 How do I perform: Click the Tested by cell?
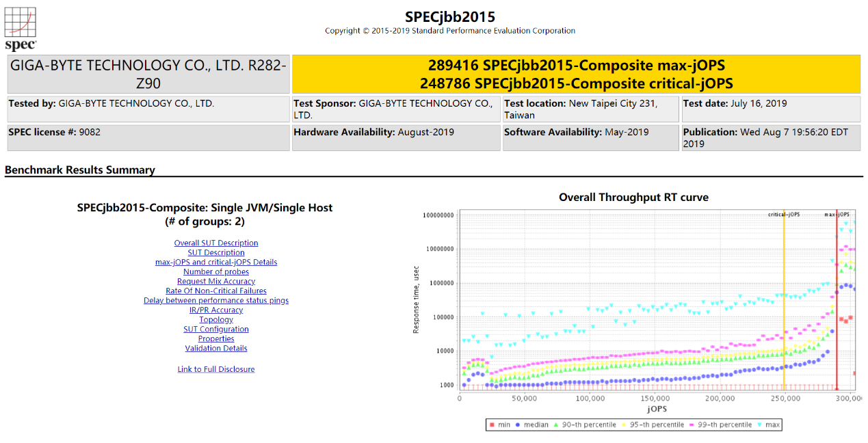coord(148,109)
